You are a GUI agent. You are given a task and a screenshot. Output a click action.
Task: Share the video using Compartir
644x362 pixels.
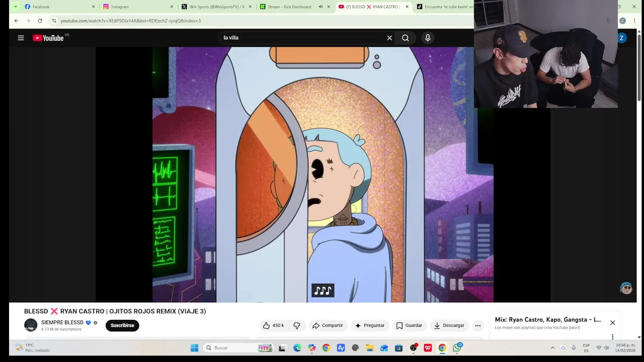[328, 325]
